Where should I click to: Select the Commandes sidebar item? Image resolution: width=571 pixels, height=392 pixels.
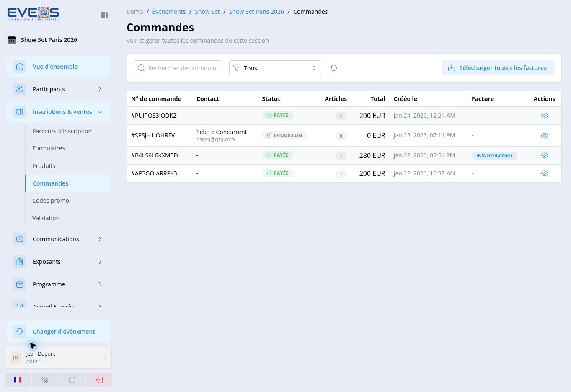click(68, 183)
